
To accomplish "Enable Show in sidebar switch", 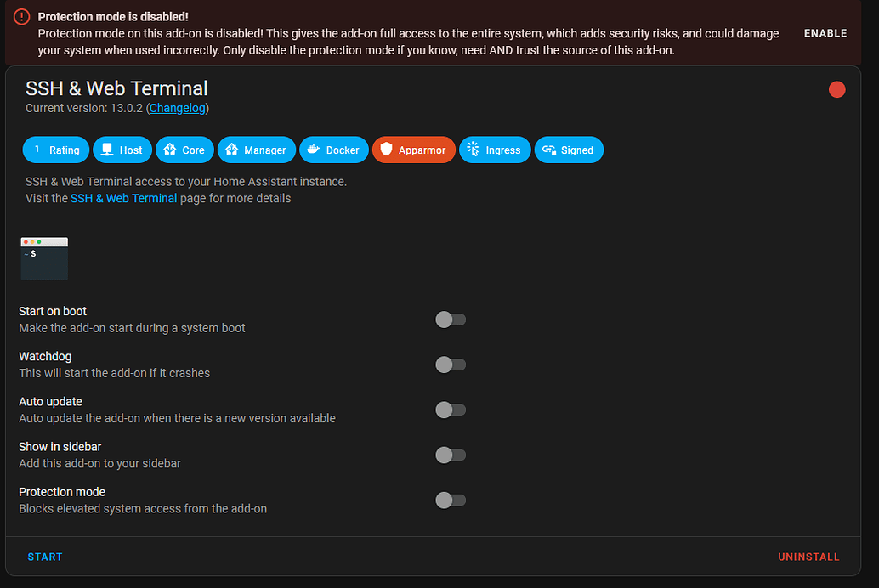I will [451, 455].
